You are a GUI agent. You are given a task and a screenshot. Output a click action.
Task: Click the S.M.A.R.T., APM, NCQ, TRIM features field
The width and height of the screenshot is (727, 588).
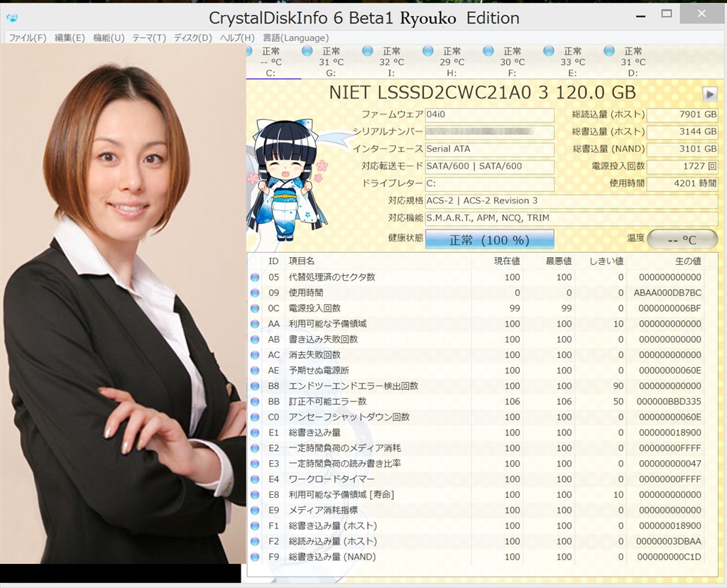[x=572, y=218]
